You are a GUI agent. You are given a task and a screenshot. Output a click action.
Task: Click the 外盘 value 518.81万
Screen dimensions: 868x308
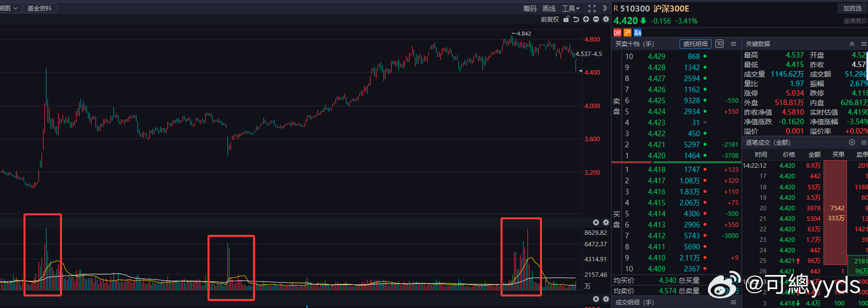789,103
